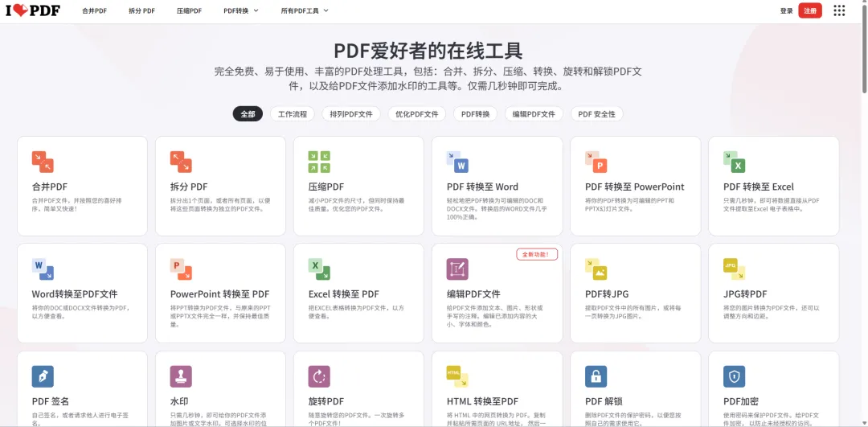Open 合并PDF in the top navigation
The image size is (868, 427).
click(x=94, y=10)
